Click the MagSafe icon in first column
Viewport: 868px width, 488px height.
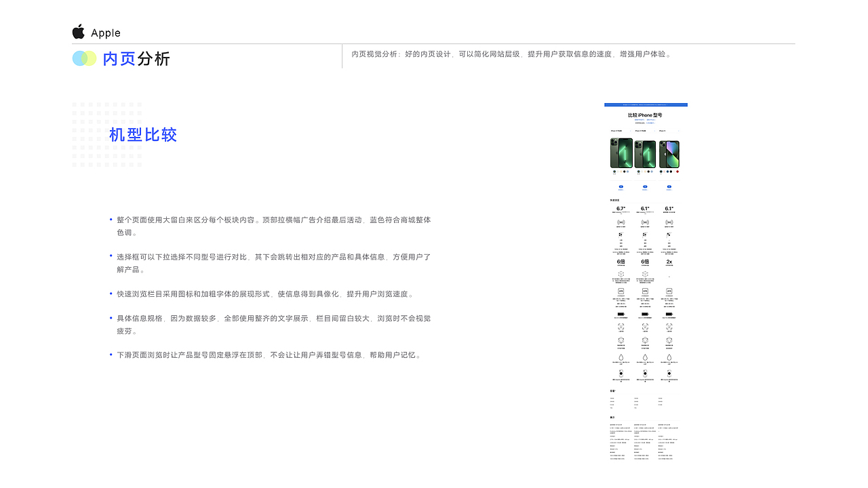coord(620,373)
